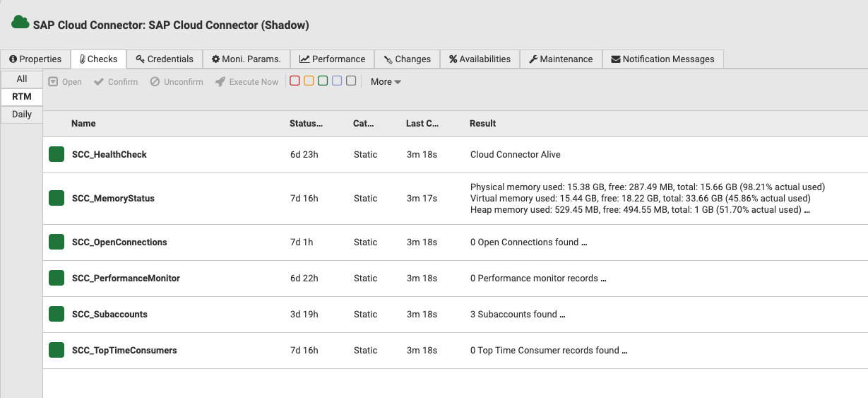
Task: Toggle the blue status filter box
Action: click(x=337, y=81)
